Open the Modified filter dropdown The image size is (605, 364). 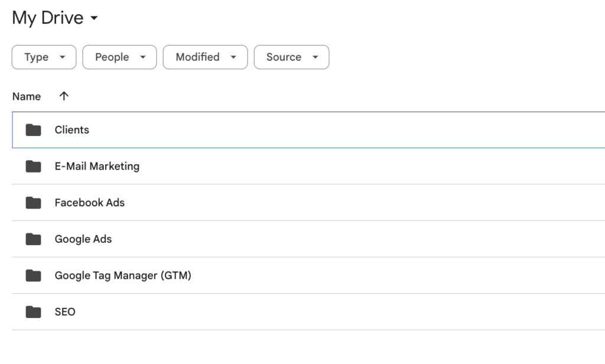click(x=205, y=57)
